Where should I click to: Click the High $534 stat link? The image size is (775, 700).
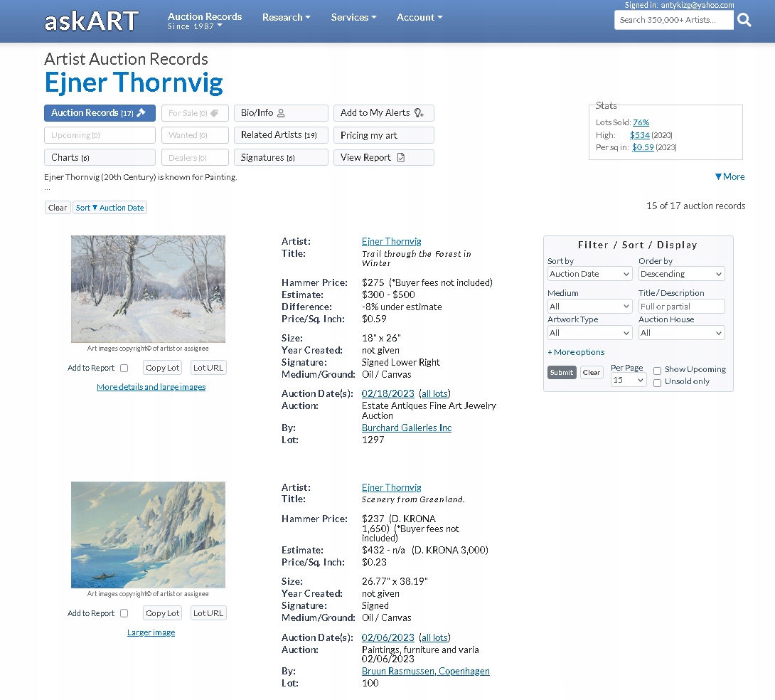(x=640, y=135)
